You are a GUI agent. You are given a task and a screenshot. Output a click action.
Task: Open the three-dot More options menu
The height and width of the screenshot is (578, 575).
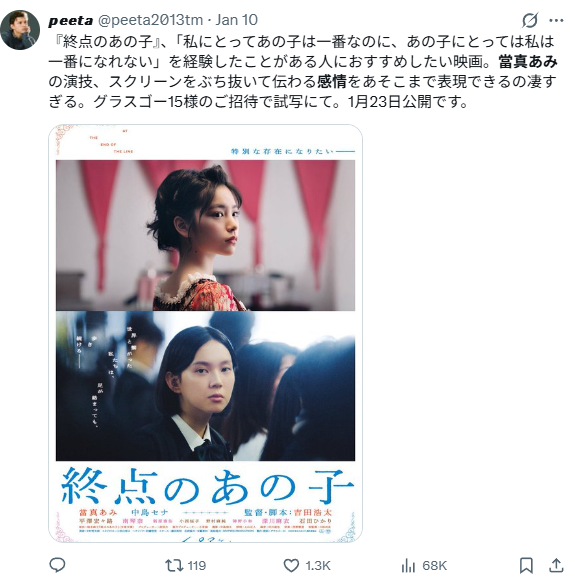coord(556,20)
